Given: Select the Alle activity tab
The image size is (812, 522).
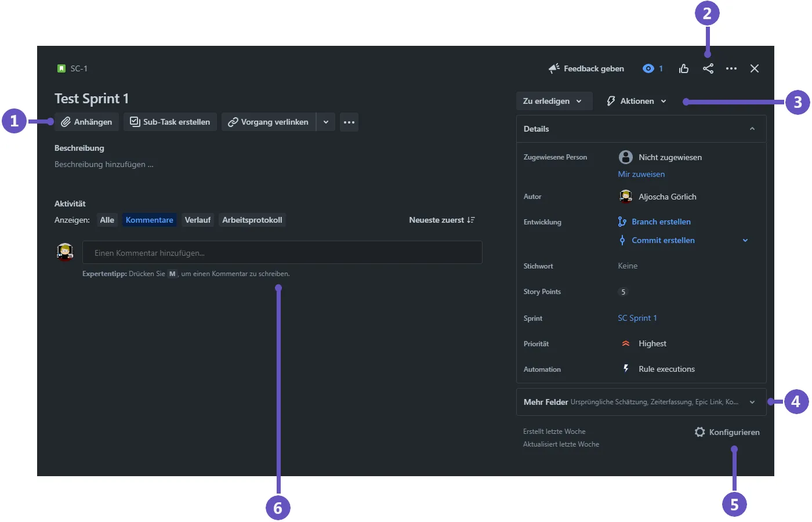Looking at the screenshot, I should point(107,220).
